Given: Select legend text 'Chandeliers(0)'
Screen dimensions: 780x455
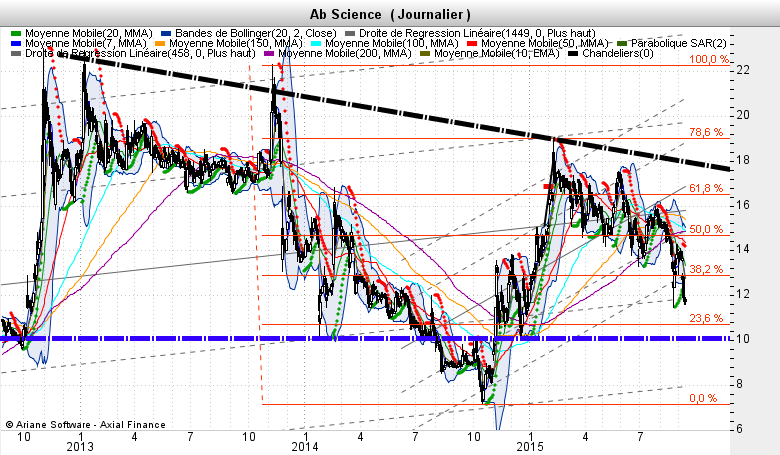Looking at the screenshot, I should point(618,53).
